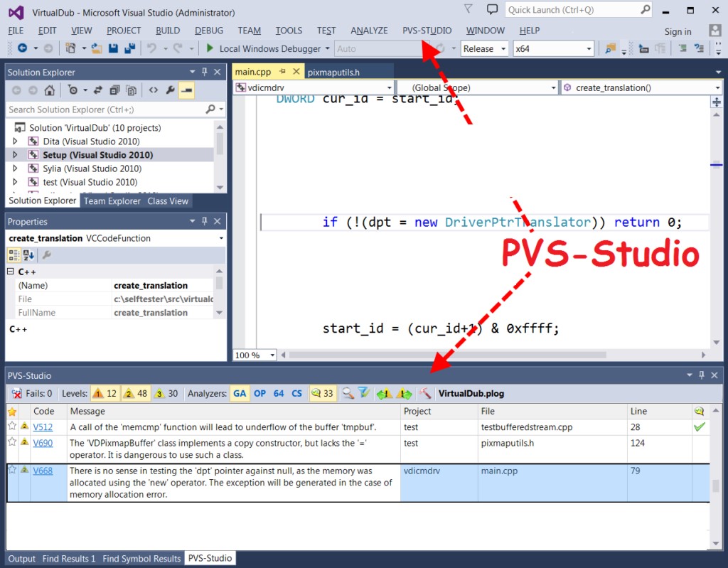
Task: Expand the Setup project node
Action: coord(15,155)
